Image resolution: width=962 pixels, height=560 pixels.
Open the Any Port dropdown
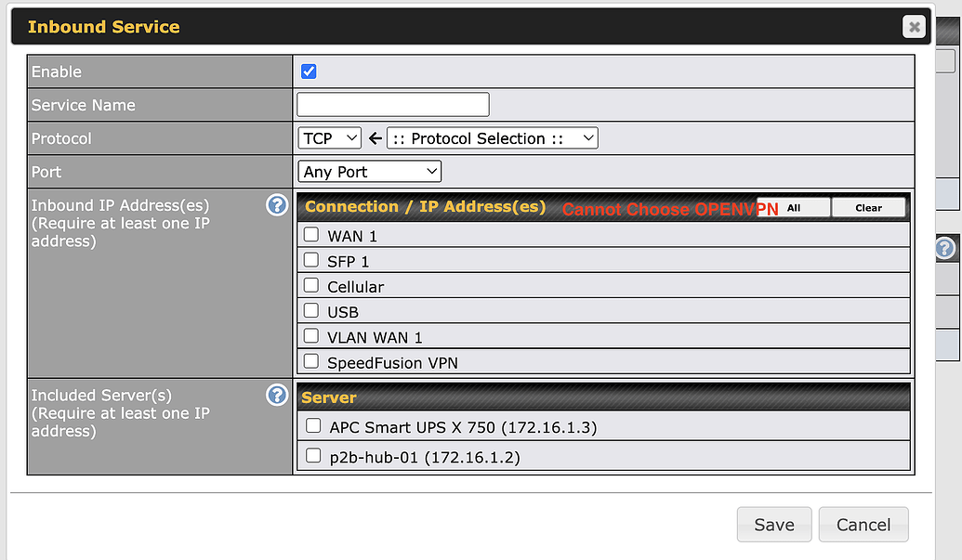click(x=369, y=172)
